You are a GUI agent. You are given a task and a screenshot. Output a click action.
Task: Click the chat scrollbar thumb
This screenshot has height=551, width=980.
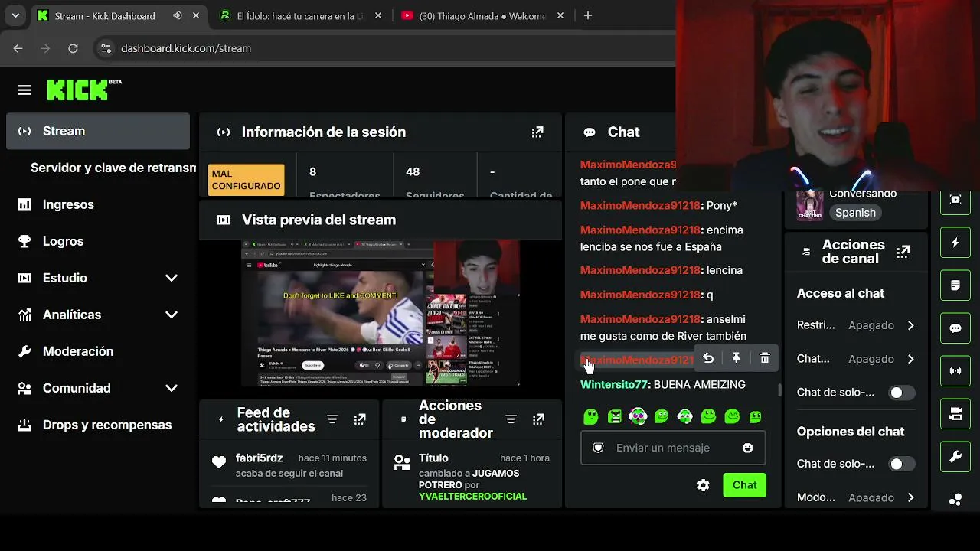[x=780, y=390]
